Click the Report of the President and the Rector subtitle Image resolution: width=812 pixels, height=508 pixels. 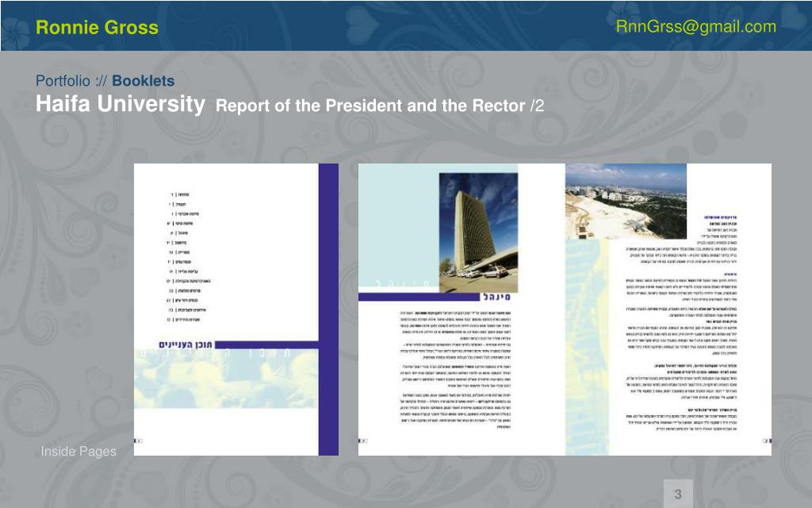click(x=370, y=106)
